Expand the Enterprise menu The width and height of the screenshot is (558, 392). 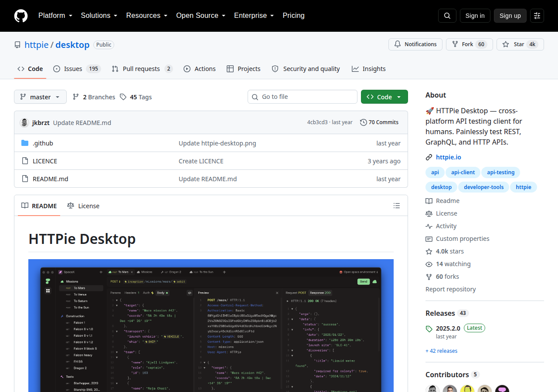coord(254,16)
